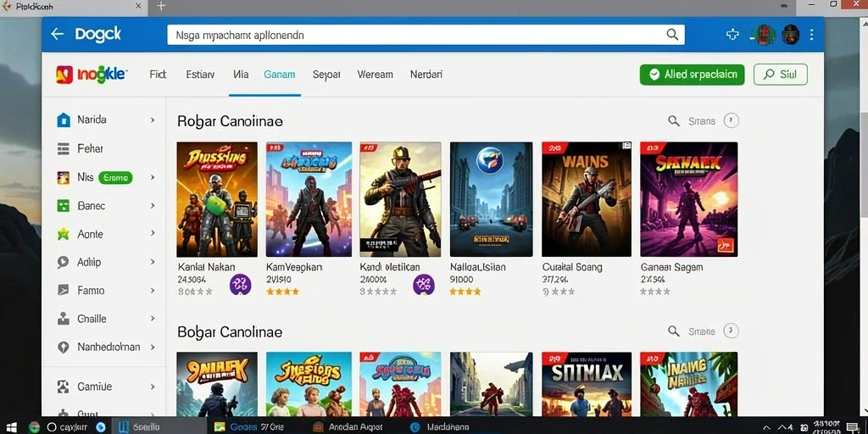Click the Adliip chat icon in sidebar
The height and width of the screenshot is (434, 868).
64,263
